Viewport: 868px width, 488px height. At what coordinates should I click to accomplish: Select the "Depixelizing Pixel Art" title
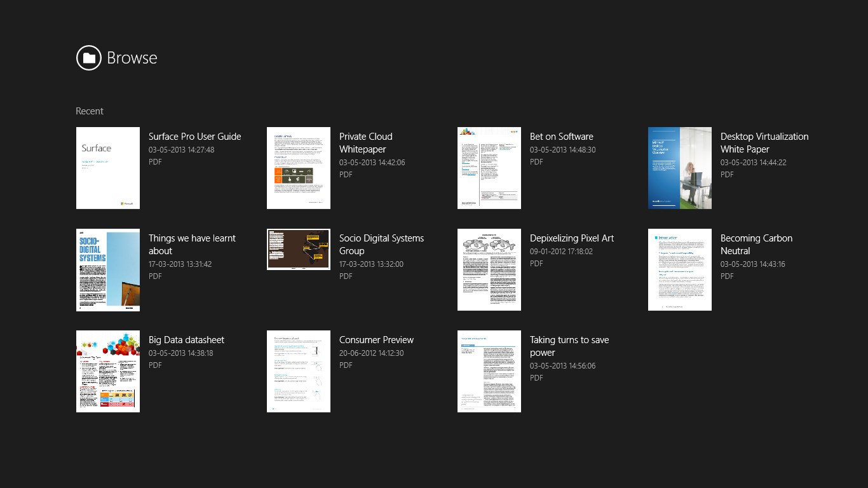tap(571, 238)
